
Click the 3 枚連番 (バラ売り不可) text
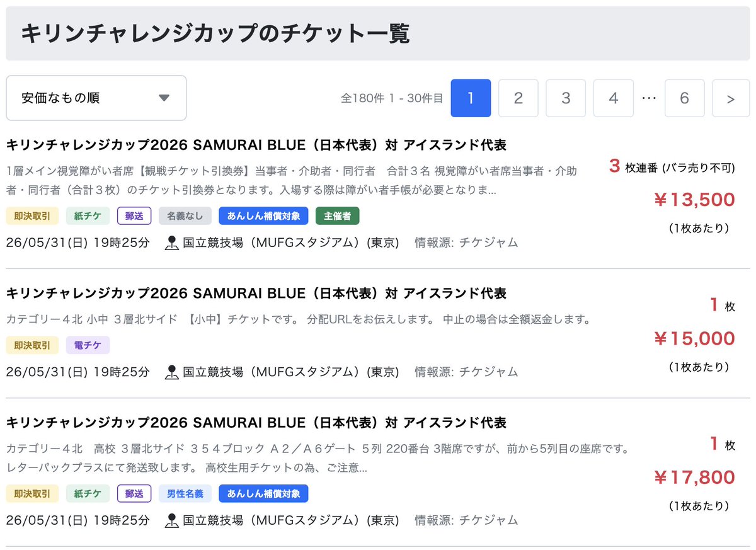[x=672, y=167]
